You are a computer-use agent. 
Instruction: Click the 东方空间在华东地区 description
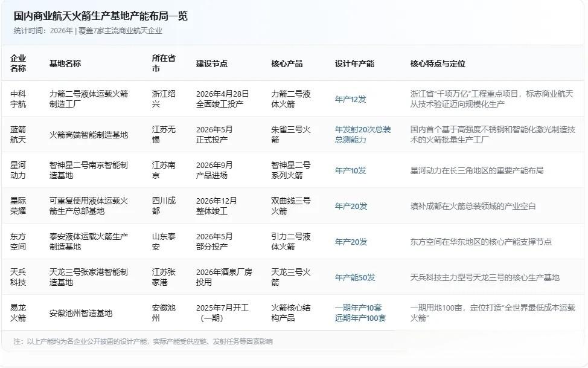[481, 242]
